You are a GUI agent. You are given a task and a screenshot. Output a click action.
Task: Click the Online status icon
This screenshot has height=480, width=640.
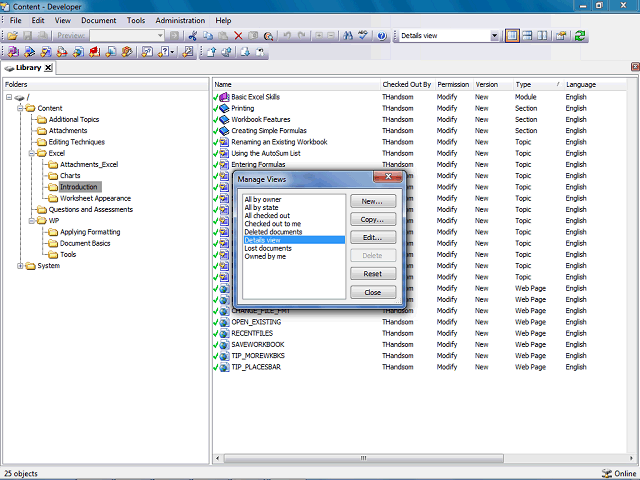coord(607,473)
